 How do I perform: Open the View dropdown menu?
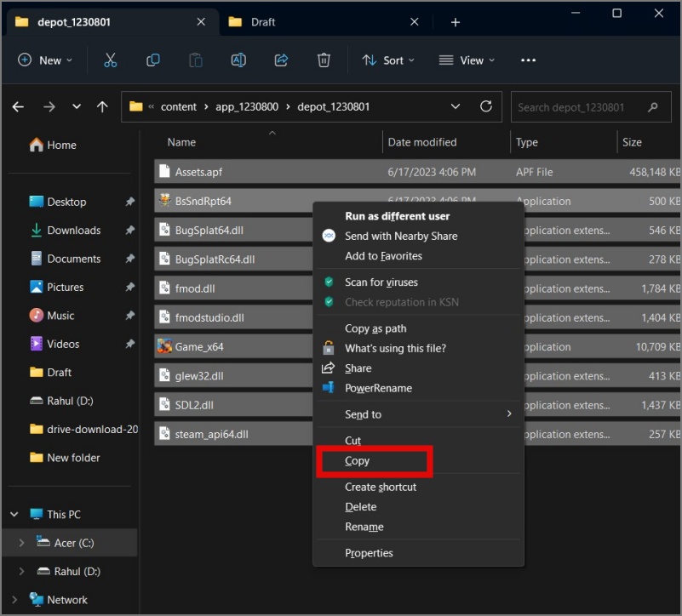click(467, 60)
